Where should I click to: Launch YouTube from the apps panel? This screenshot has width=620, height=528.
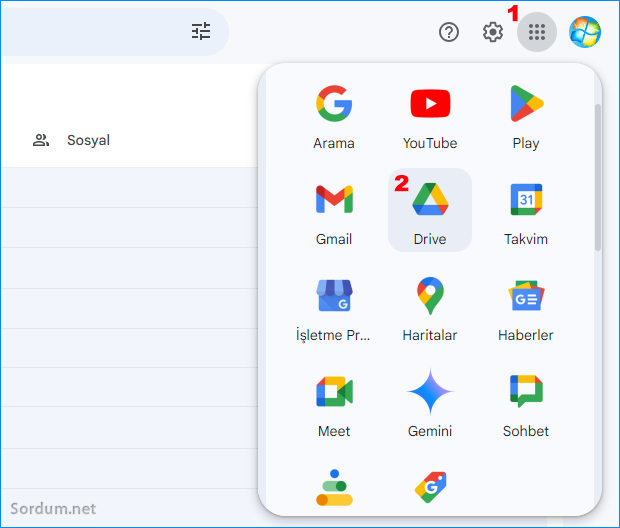[430, 116]
